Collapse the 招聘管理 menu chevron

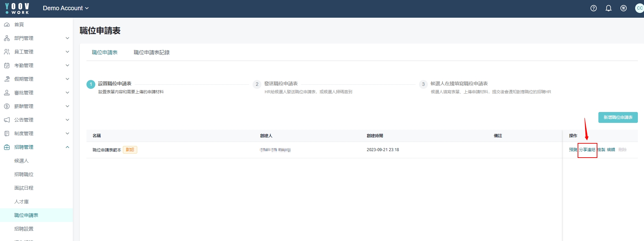67,147
